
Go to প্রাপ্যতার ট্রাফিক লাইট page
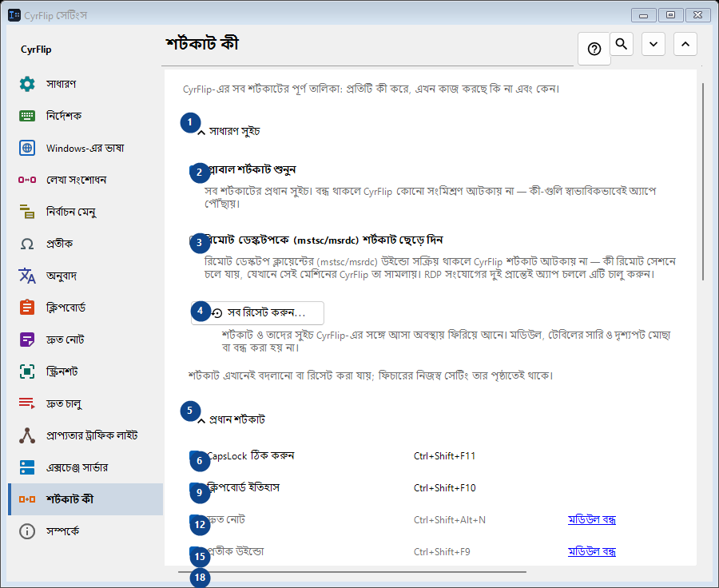(85, 435)
